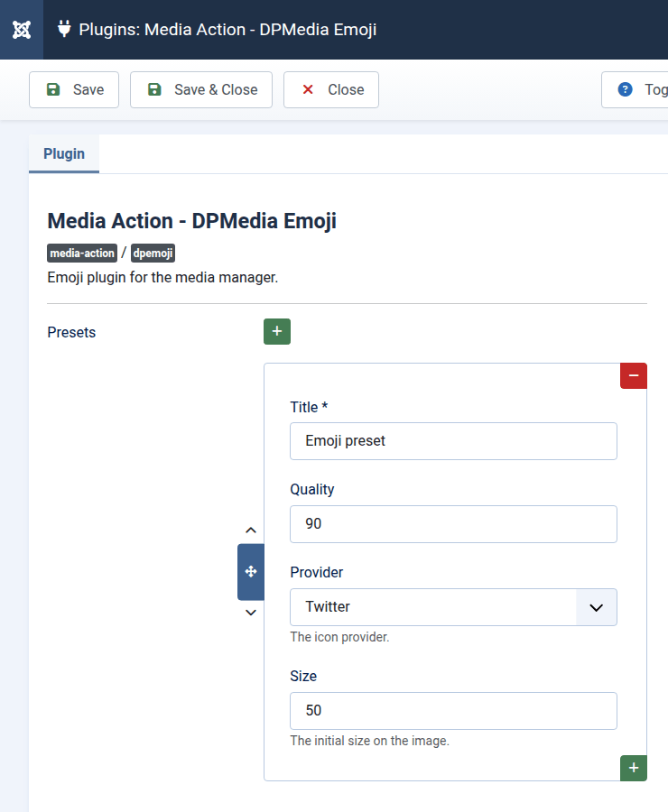
Task: Switch to the Plugin tab
Action: click(64, 154)
